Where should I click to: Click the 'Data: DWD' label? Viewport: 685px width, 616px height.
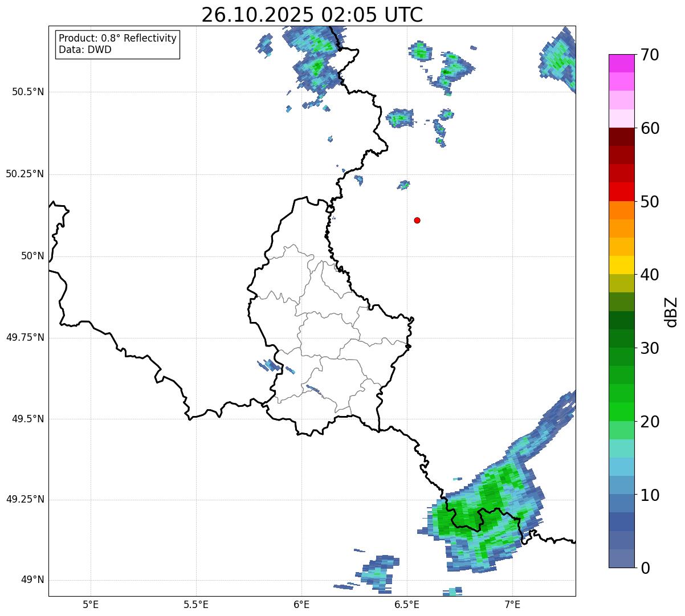(x=85, y=50)
